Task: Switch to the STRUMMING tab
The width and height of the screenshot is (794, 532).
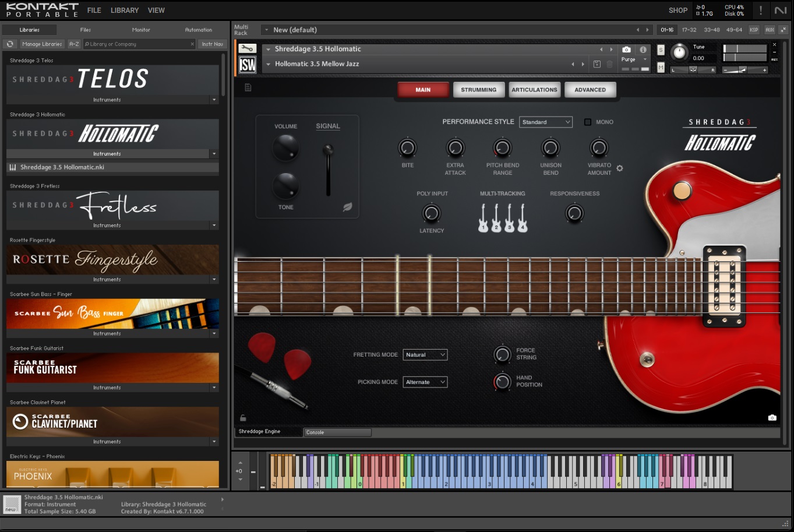Action: 478,90
